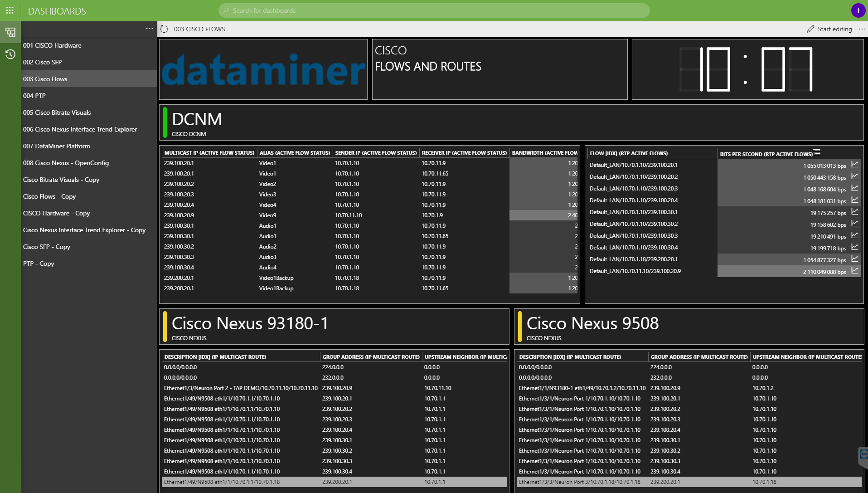Screen dimensions: 868x493
Task: Click the sidebar more options ellipsis
Action: click(150, 29)
